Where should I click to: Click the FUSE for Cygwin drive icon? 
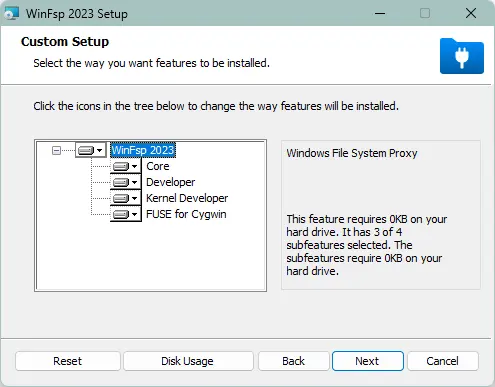(x=121, y=214)
